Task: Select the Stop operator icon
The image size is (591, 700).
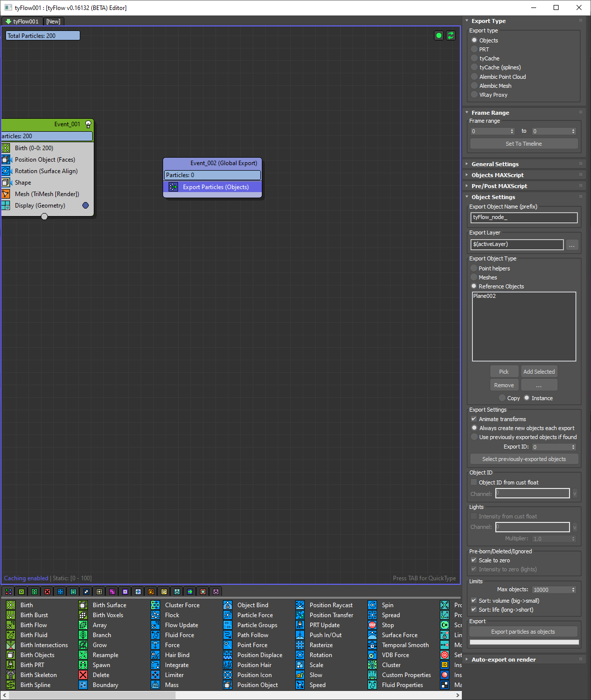Action: pyautogui.click(x=372, y=625)
